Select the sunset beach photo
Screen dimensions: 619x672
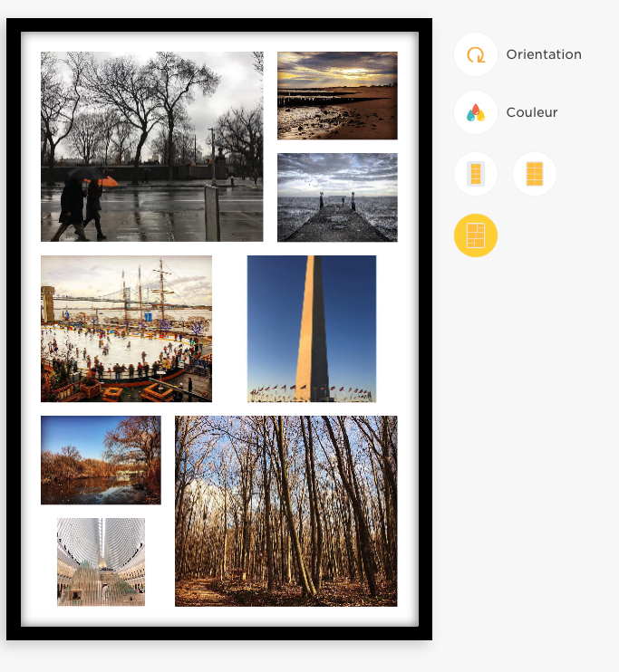(x=337, y=96)
